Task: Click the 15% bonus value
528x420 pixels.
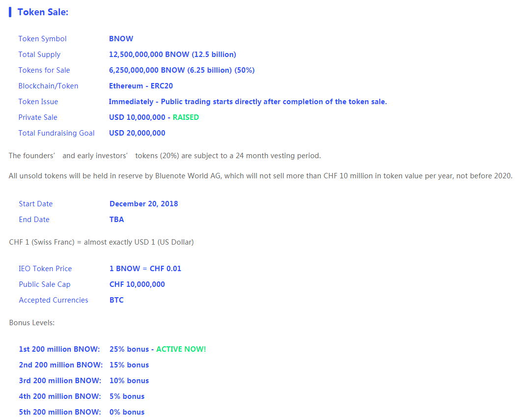Action: [129, 365]
